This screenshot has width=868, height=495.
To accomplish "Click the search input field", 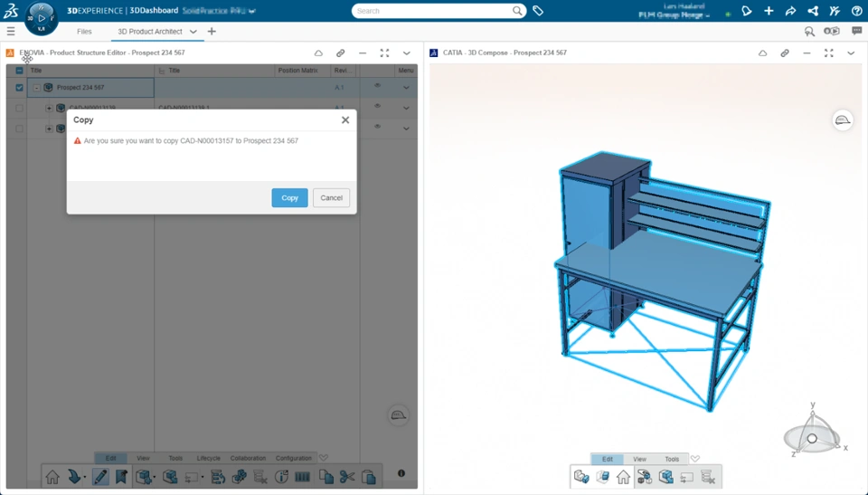I will (x=432, y=11).
